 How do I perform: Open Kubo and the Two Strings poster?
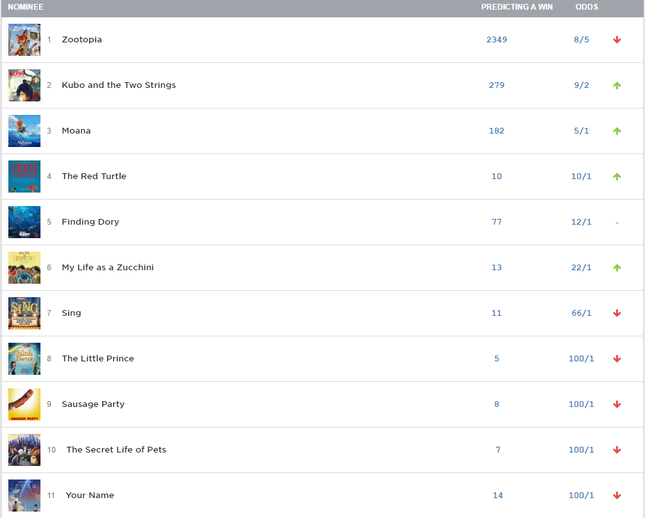point(24,85)
